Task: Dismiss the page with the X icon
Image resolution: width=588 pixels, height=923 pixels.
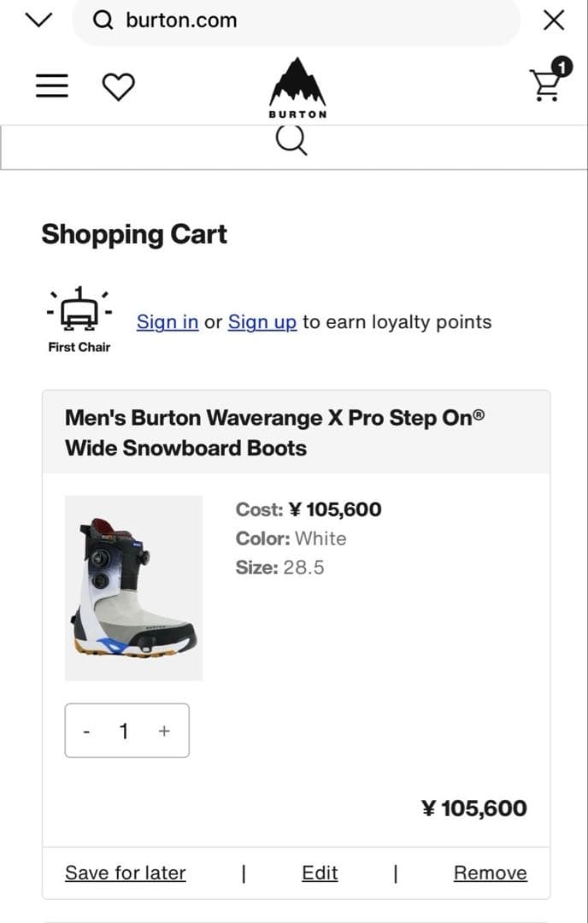Action: (554, 20)
